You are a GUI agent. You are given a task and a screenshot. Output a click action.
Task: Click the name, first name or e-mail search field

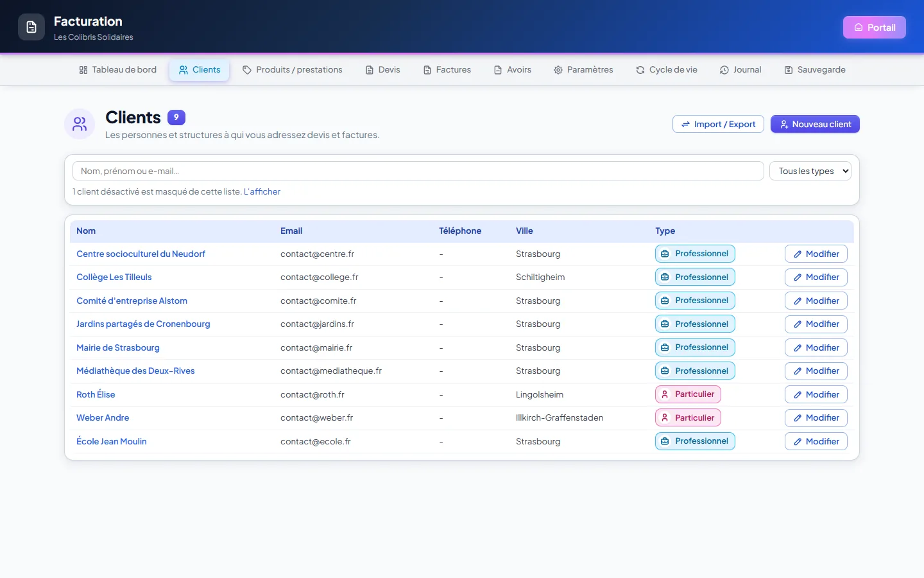[418, 171]
